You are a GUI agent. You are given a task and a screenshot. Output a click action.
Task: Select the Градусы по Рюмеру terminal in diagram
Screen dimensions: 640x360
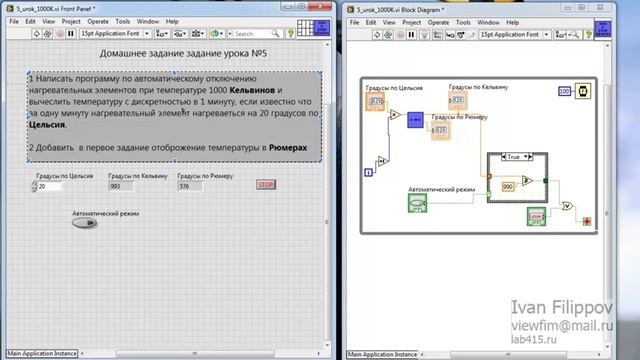point(441,130)
